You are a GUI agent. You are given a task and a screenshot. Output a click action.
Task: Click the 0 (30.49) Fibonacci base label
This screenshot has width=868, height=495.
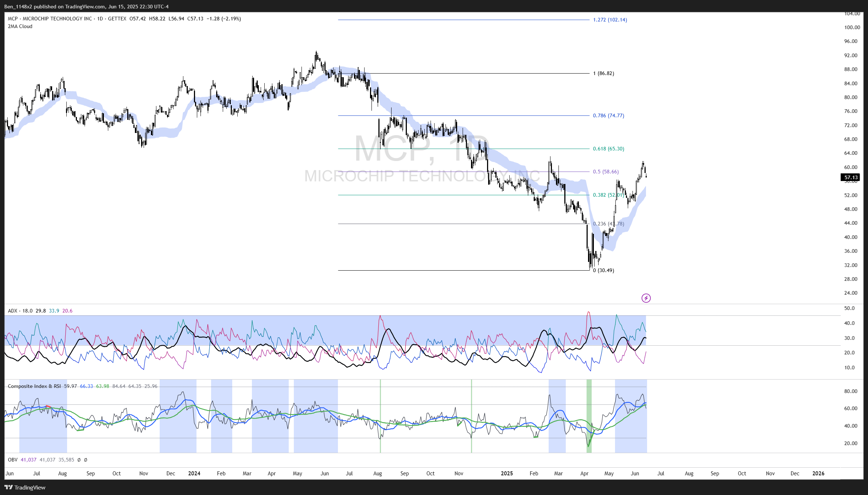603,270
